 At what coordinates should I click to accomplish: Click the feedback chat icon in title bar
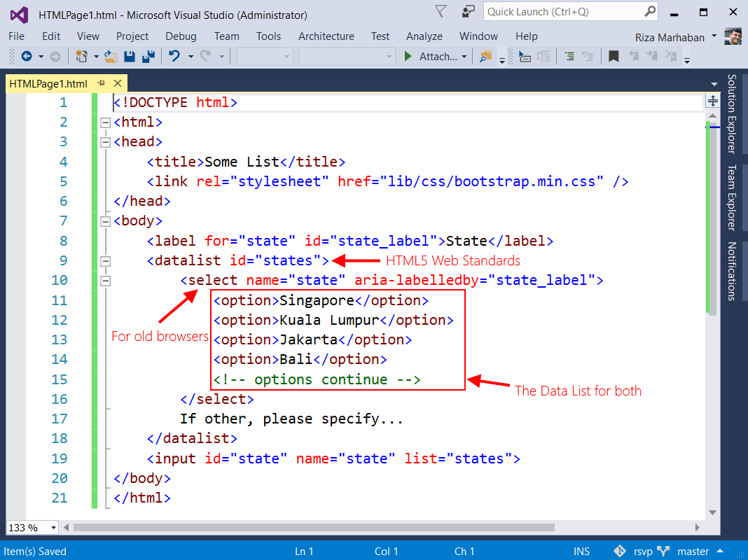pos(468,12)
